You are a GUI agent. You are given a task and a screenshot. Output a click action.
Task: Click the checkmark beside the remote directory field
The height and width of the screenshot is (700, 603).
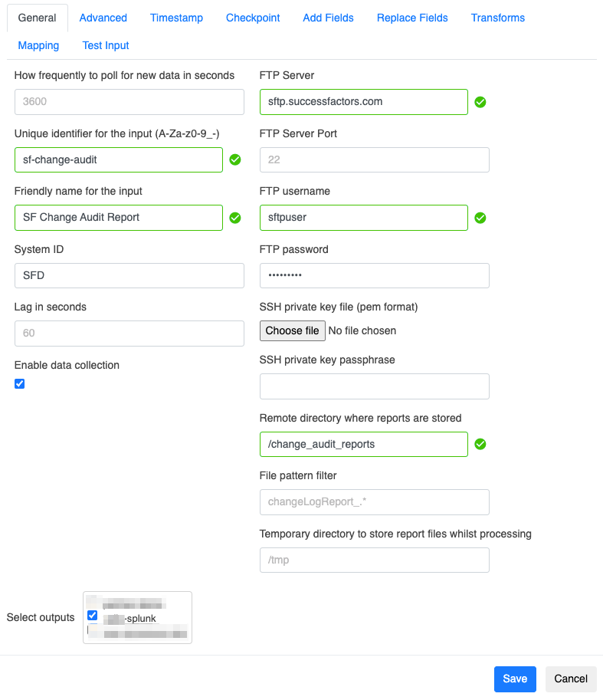tap(480, 444)
